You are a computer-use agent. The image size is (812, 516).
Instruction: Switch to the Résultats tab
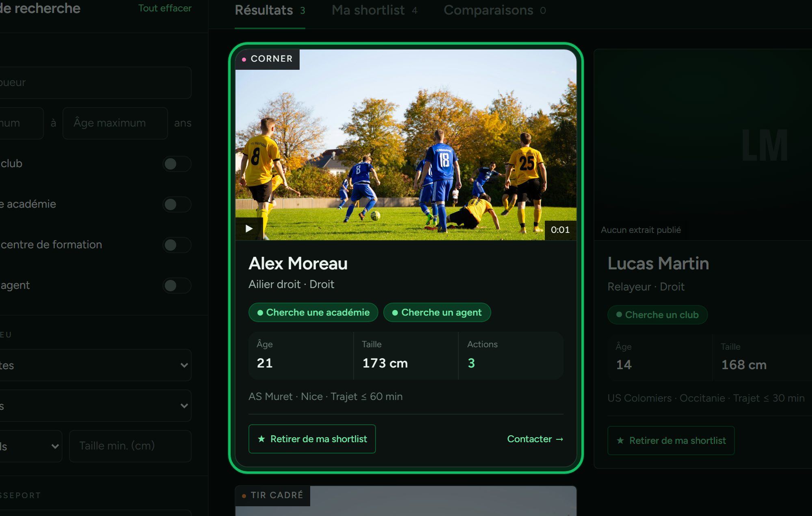pyautogui.click(x=270, y=11)
